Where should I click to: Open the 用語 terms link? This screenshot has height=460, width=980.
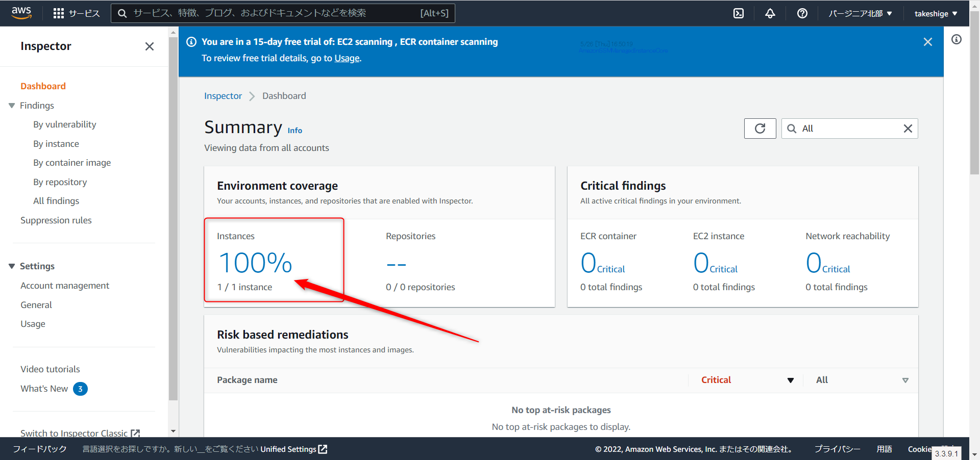tap(884, 449)
